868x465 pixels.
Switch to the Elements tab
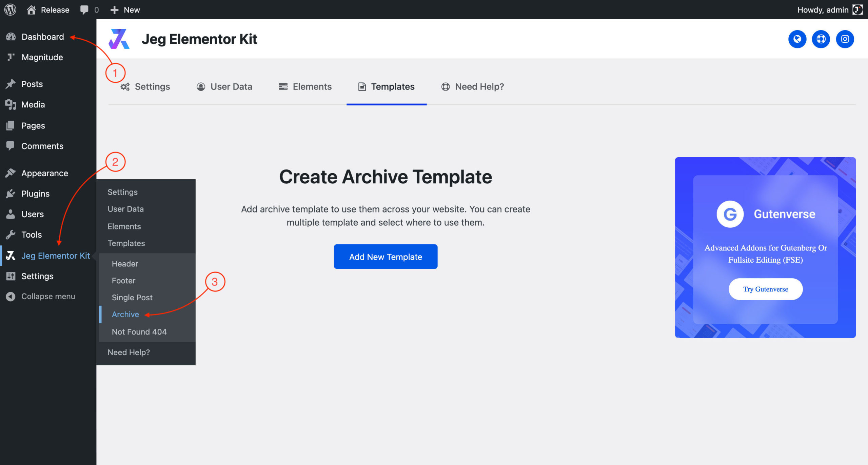tap(305, 87)
